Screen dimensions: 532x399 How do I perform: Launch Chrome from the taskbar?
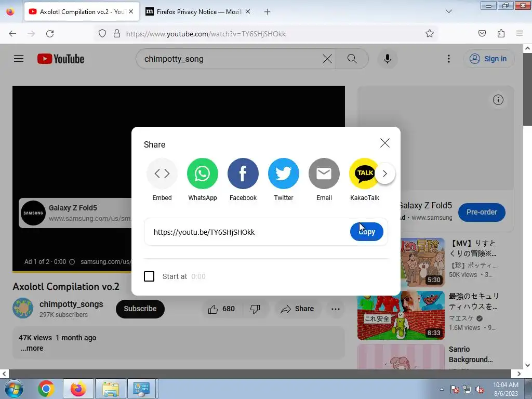46,389
